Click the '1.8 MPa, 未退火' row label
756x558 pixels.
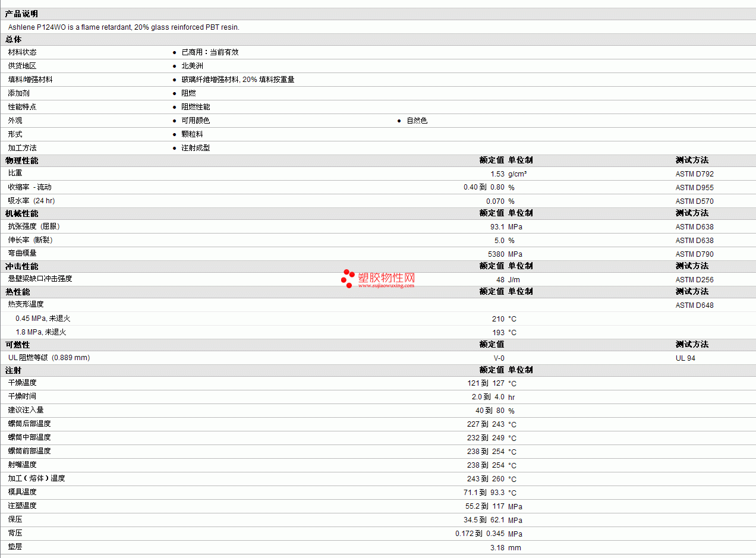(41, 332)
